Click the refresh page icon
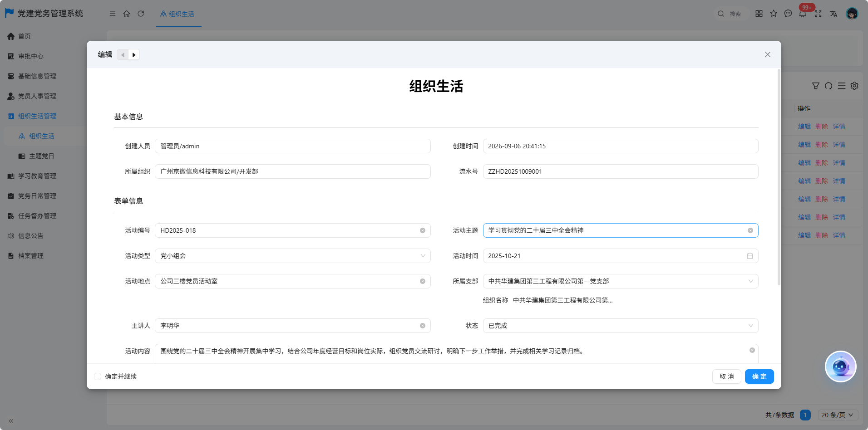The image size is (868, 430). (141, 14)
